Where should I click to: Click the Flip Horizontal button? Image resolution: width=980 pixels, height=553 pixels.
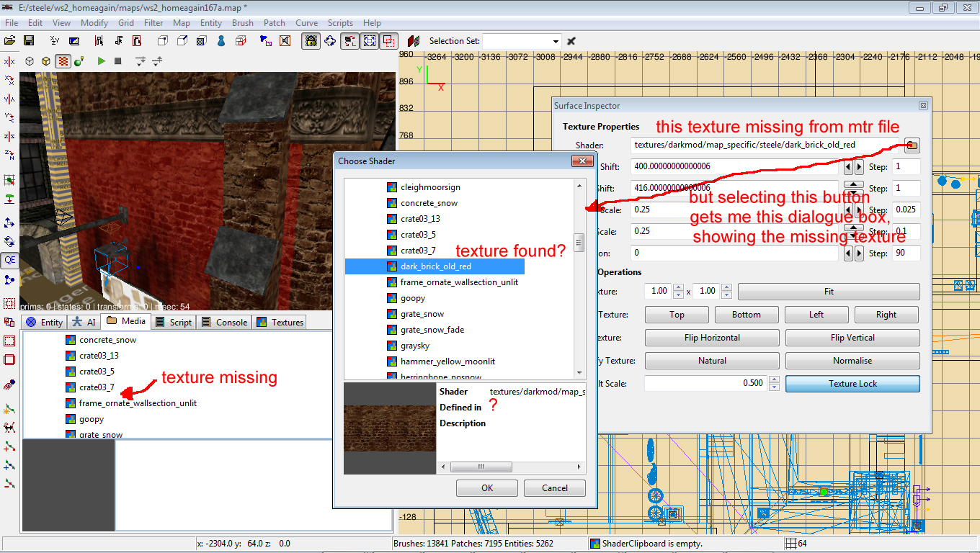point(711,338)
